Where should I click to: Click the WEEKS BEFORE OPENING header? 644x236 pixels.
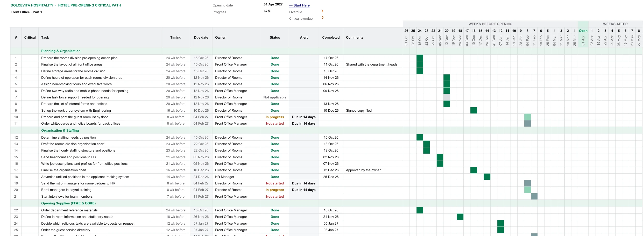490,24
